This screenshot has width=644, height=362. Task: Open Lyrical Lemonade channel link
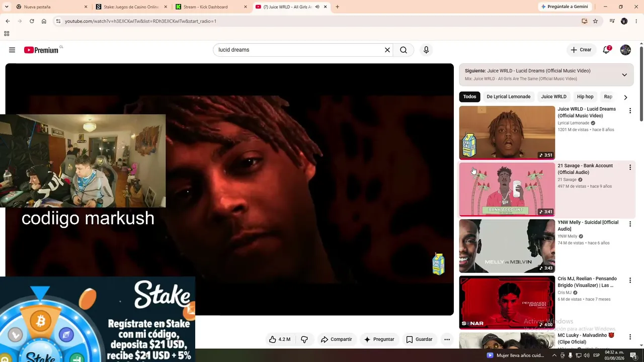click(573, 123)
